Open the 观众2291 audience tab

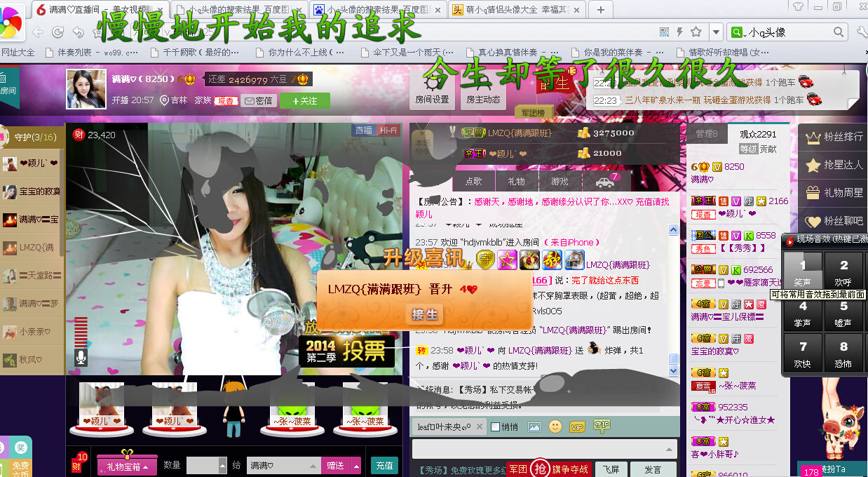(x=758, y=134)
